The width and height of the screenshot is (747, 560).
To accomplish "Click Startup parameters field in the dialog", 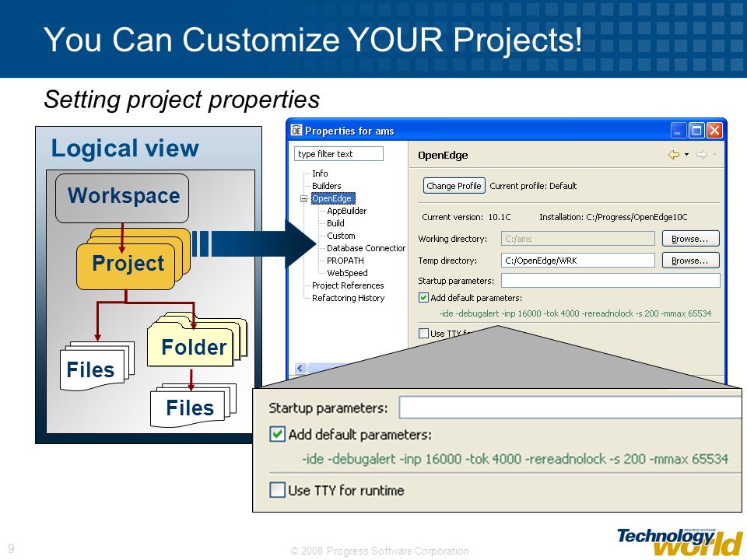I will (610, 281).
